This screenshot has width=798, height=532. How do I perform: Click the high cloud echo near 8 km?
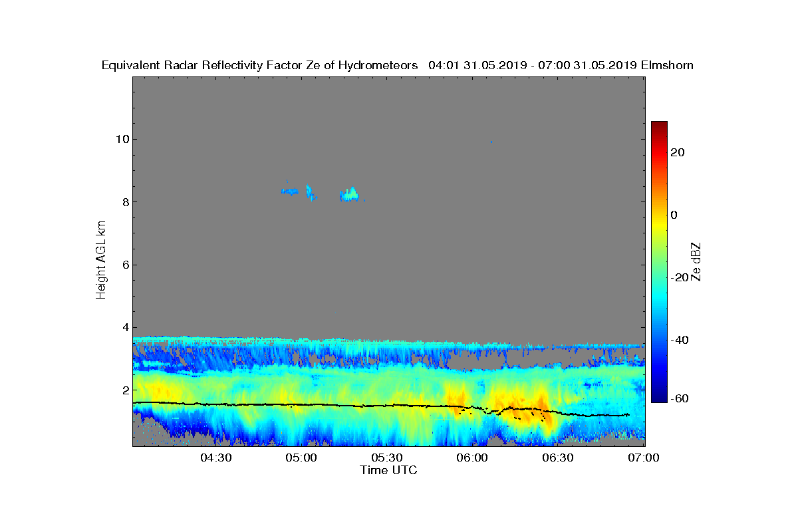pos(349,195)
